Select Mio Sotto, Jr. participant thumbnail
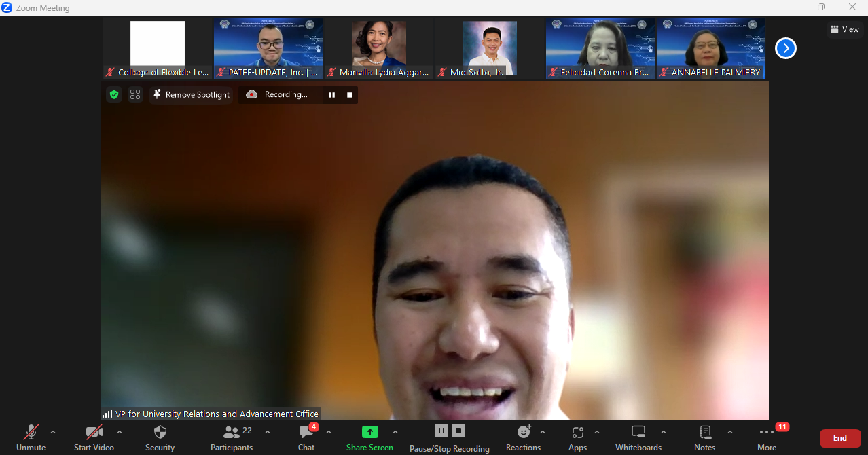The height and width of the screenshot is (455, 868). [490, 49]
